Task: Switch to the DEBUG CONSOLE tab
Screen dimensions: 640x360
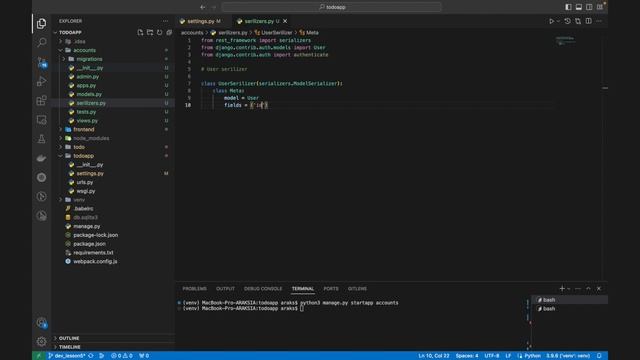Action: (263, 289)
